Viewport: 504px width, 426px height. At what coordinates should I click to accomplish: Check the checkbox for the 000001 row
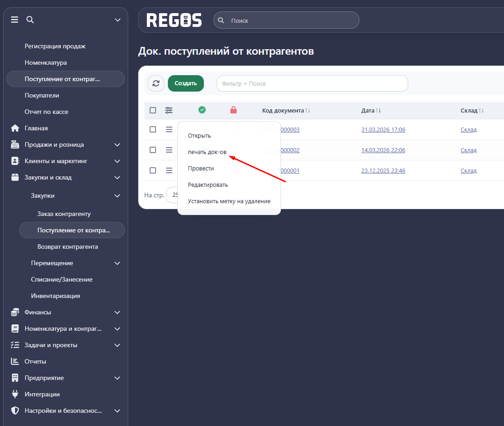[x=153, y=170]
